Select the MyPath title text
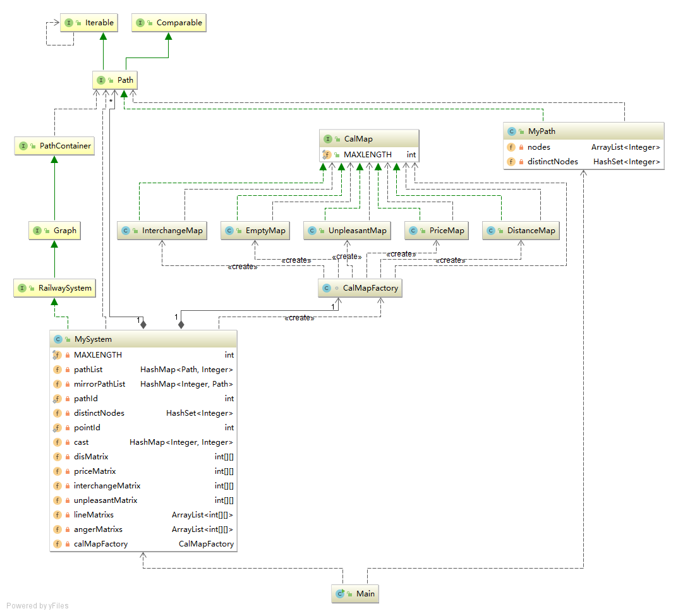 pyautogui.click(x=542, y=131)
